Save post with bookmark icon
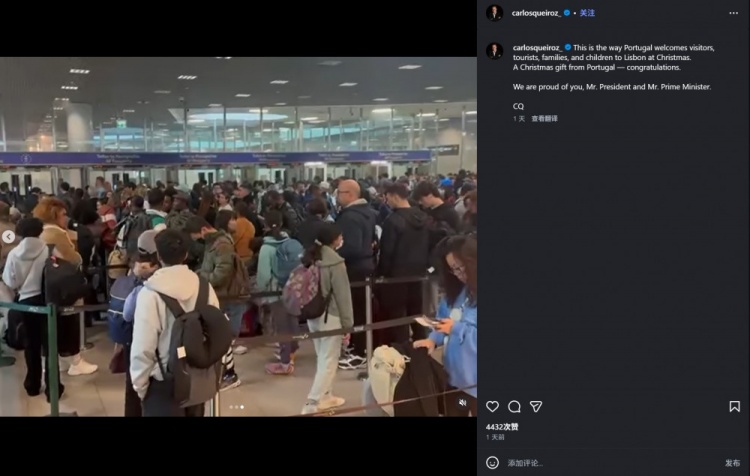Viewport: 750px width, 476px height. [735, 407]
